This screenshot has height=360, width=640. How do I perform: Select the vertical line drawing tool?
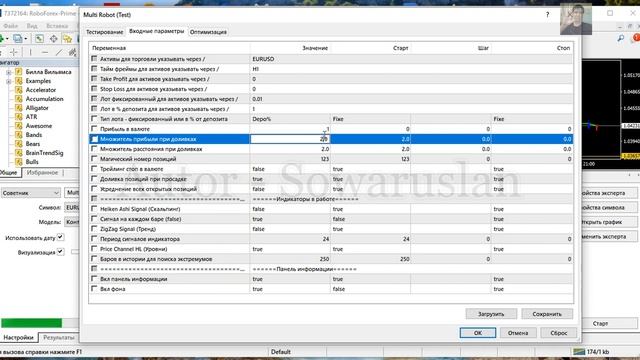pyautogui.click(x=30, y=52)
